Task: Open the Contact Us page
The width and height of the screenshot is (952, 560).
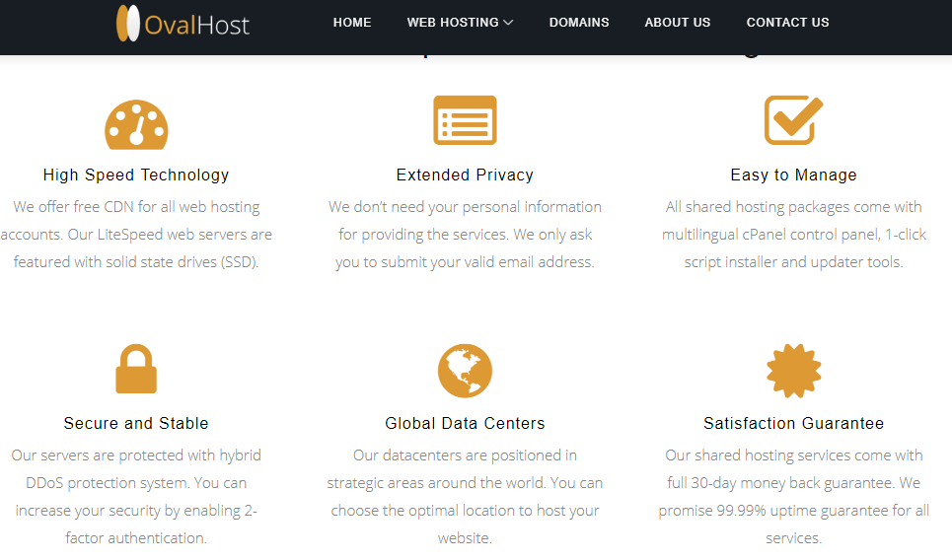Action: 787,23
